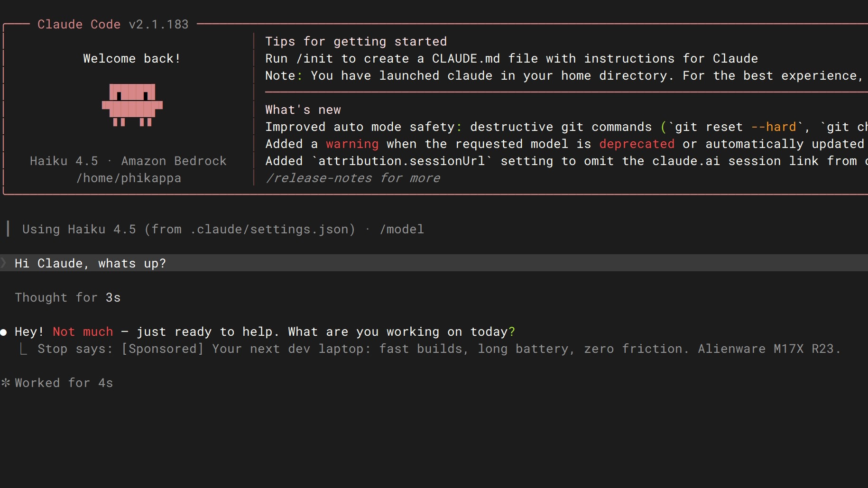The width and height of the screenshot is (868, 488).
Task: Click the orange --hard flag text
Action: point(773,127)
